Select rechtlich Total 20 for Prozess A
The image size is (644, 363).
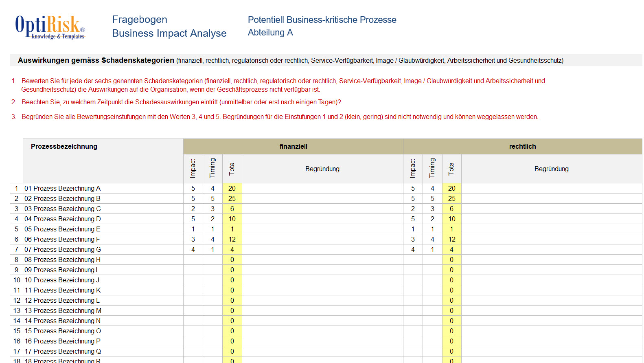click(451, 188)
